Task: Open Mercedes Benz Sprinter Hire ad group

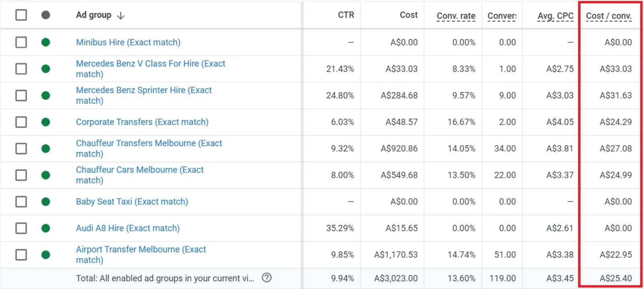Action: [x=144, y=96]
